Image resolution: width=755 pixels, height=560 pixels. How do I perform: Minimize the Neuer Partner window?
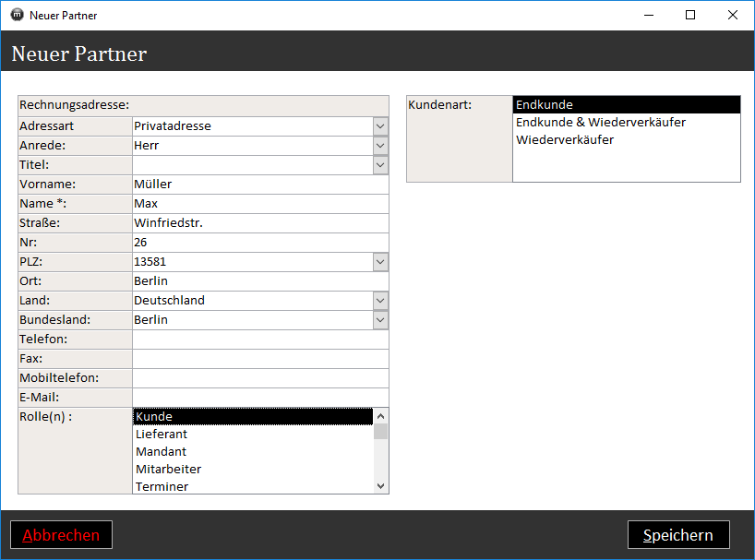pos(649,15)
